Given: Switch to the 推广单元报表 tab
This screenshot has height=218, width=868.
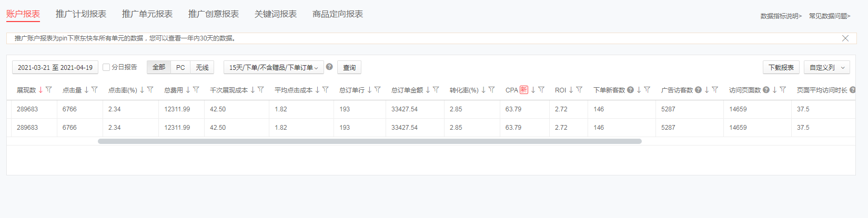Looking at the screenshot, I should [147, 14].
